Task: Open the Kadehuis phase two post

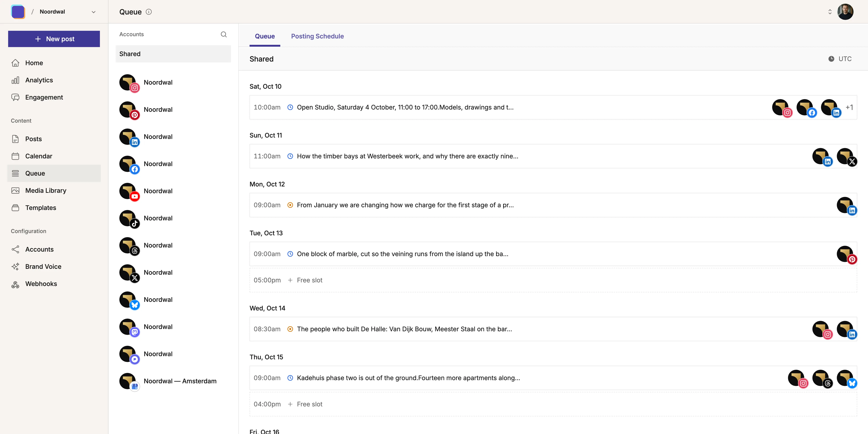Action: (x=553, y=378)
